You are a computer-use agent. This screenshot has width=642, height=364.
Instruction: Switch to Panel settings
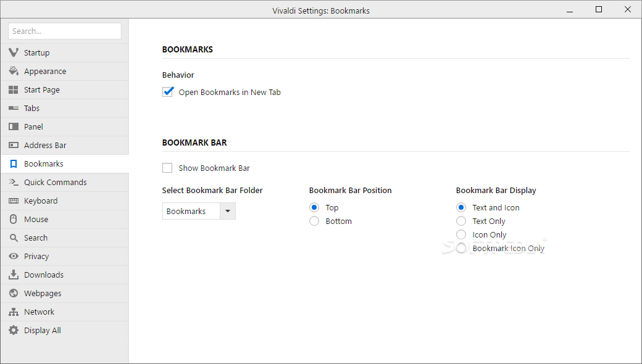tap(65, 126)
